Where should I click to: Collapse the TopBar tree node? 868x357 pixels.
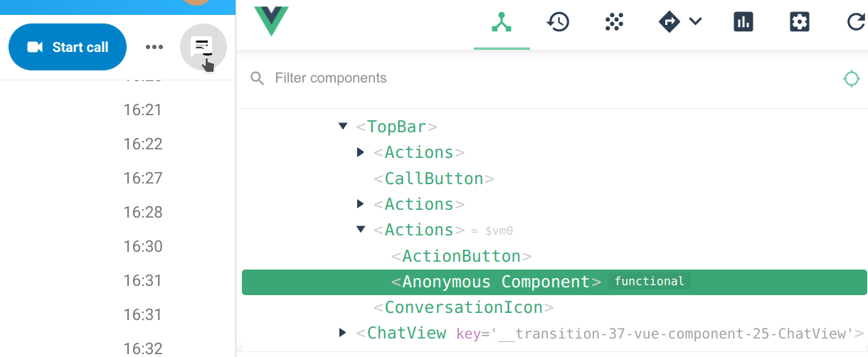(343, 127)
